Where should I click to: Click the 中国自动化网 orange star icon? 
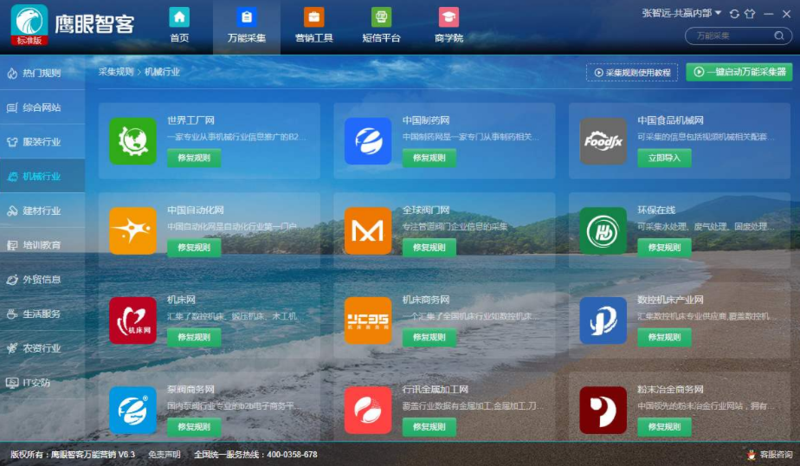coord(133,231)
